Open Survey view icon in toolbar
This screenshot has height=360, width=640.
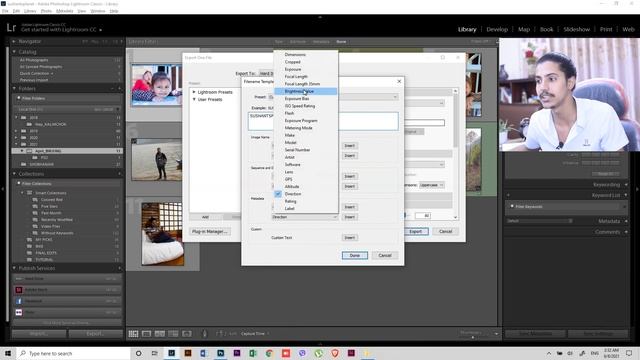pyautogui.click(x=173, y=333)
